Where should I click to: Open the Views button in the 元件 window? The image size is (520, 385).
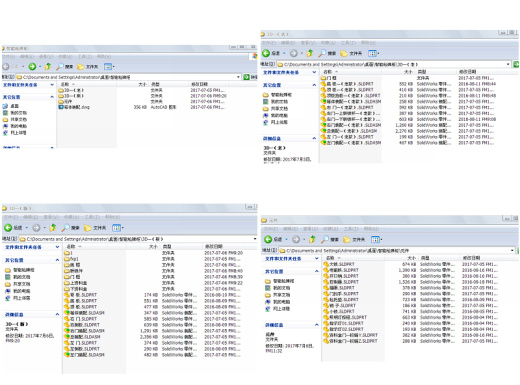(376, 239)
